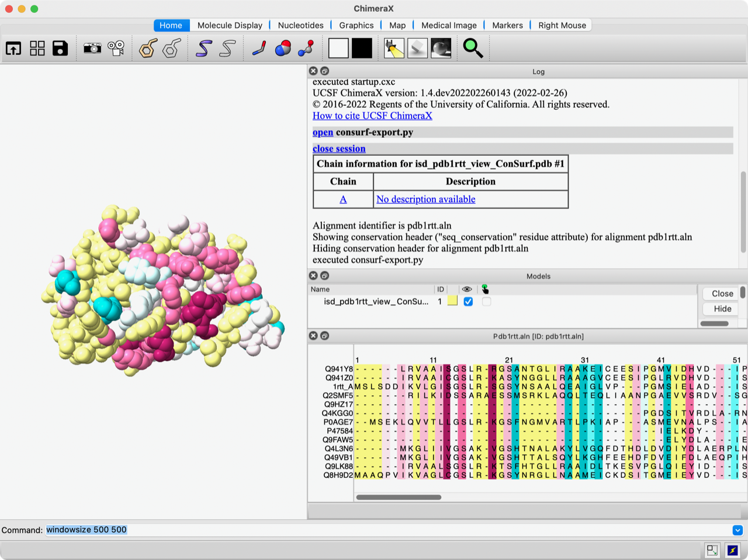Show ribbons using the purple ribbon icon
The image size is (748, 560).
click(203, 48)
